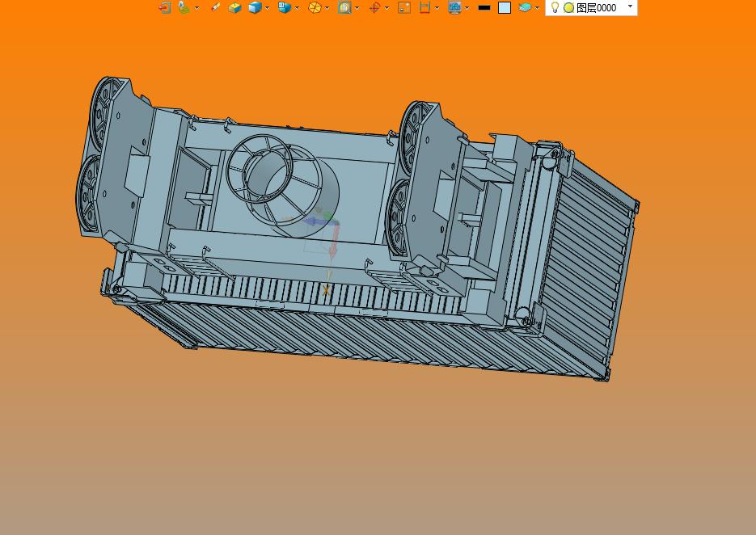Open the dropdown beside the stacked box view icon
The image size is (756, 535).
tap(297, 8)
